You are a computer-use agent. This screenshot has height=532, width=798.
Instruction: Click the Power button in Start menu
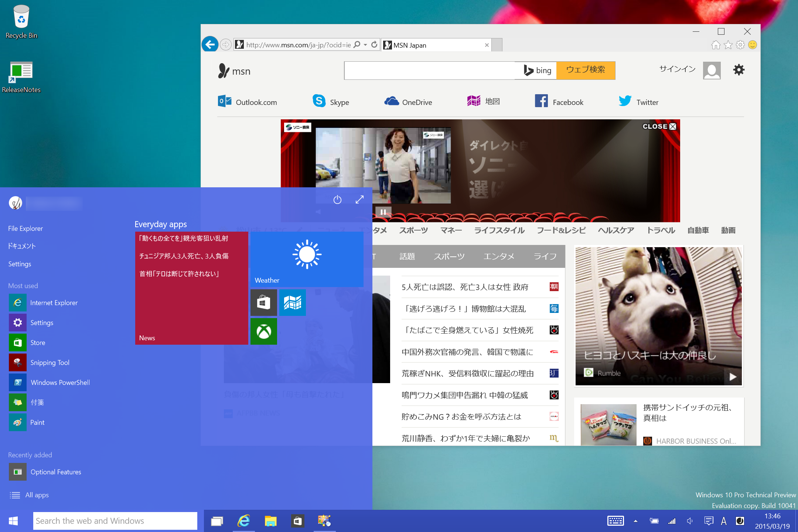click(337, 200)
